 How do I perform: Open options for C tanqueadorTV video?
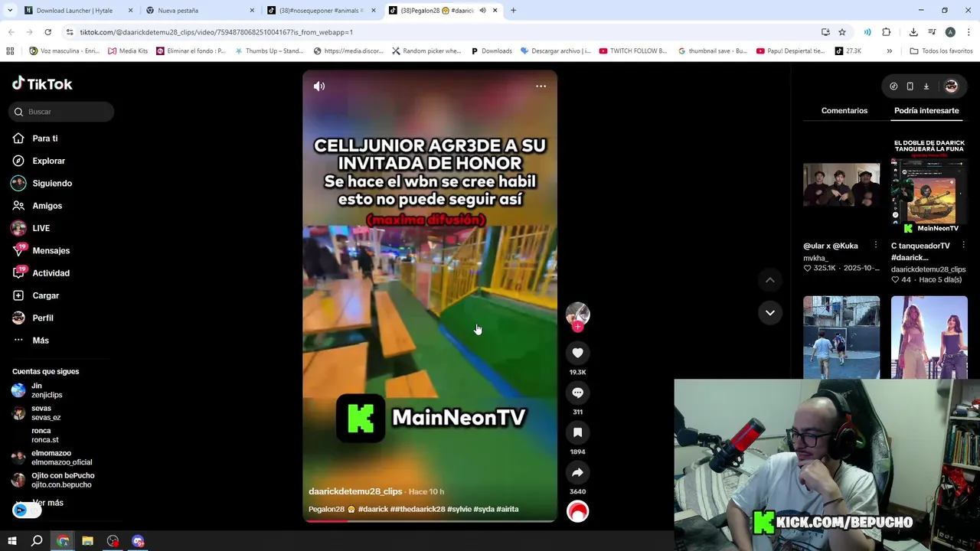(x=963, y=246)
